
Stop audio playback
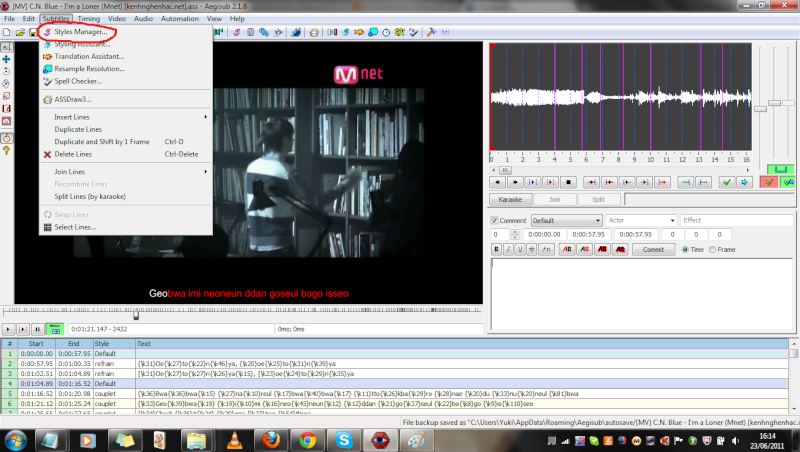point(568,182)
